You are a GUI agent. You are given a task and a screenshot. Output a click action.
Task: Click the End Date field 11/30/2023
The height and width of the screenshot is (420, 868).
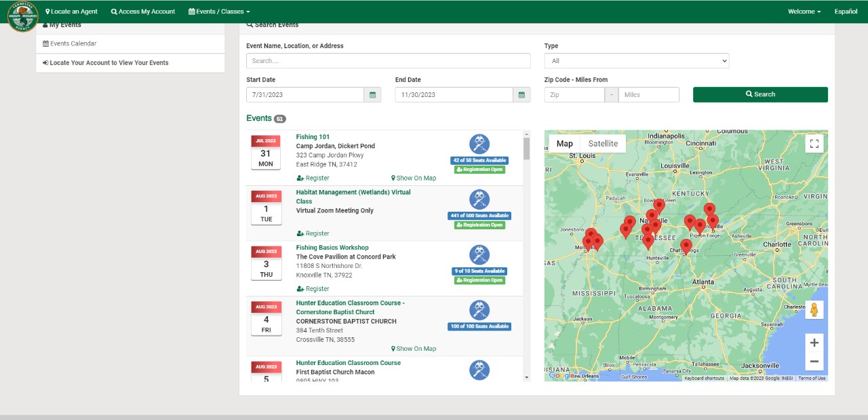pyautogui.click(x=454, y=95)
